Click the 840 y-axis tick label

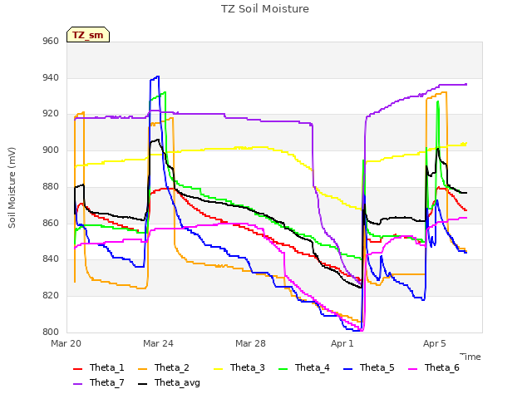click(51, 259)
